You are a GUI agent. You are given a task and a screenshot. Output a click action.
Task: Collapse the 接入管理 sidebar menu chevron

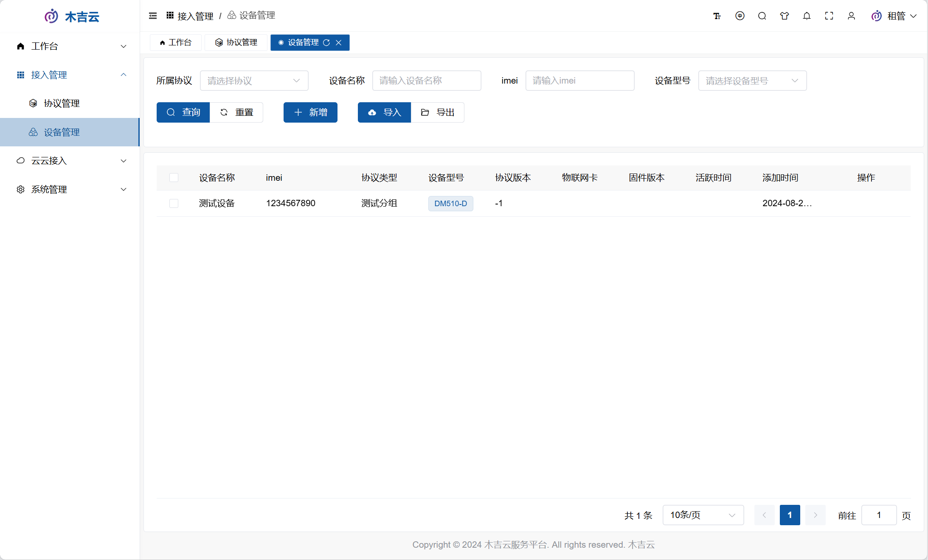click(x=124, y=75)
